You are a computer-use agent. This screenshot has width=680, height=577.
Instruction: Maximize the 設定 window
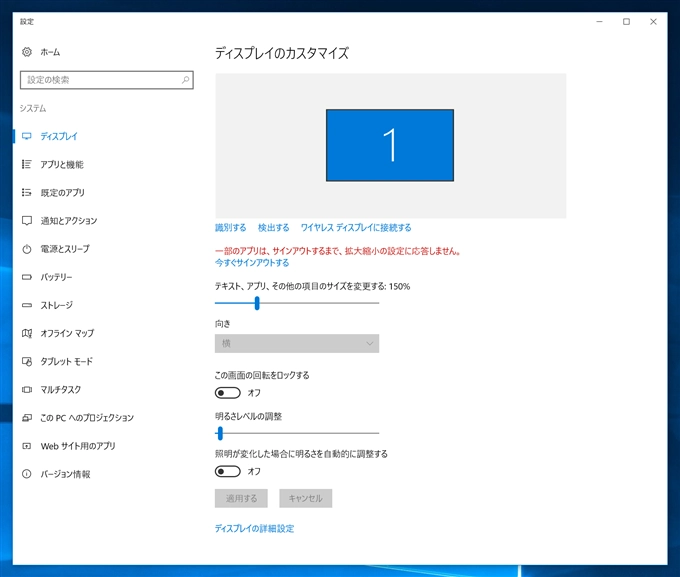(626, 22)
